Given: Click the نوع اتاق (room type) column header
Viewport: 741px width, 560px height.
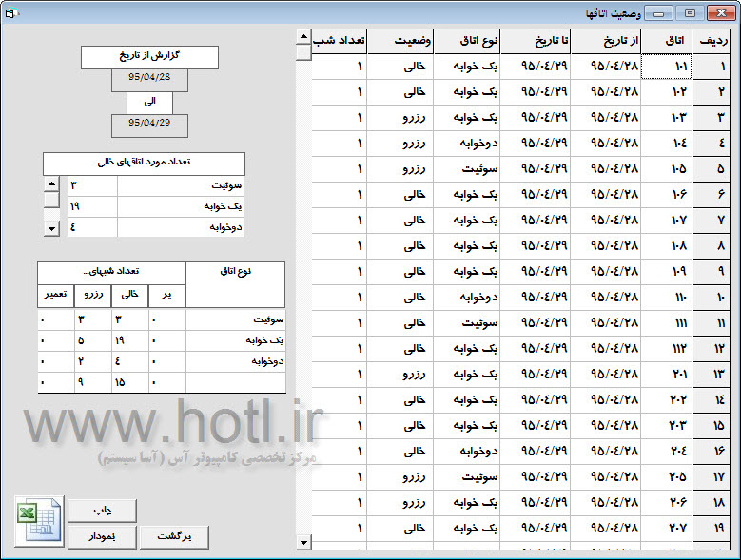Looking at the screenshot, I should tap(467, 42).
